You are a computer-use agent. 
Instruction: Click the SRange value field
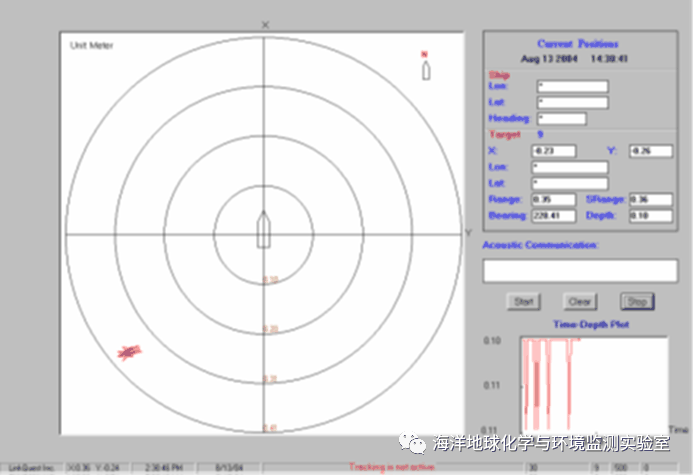pos(650,199)
